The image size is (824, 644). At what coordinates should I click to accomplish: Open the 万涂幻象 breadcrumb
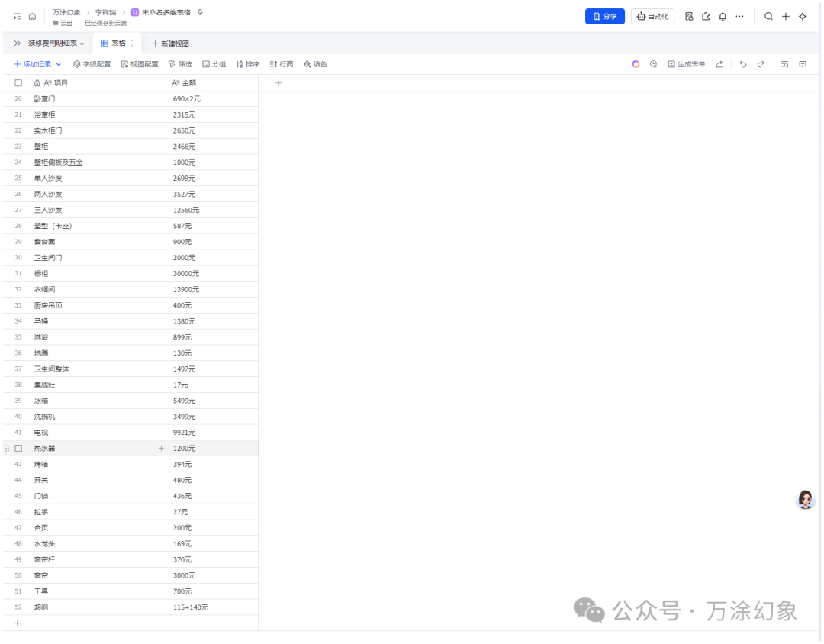[66, 12]
